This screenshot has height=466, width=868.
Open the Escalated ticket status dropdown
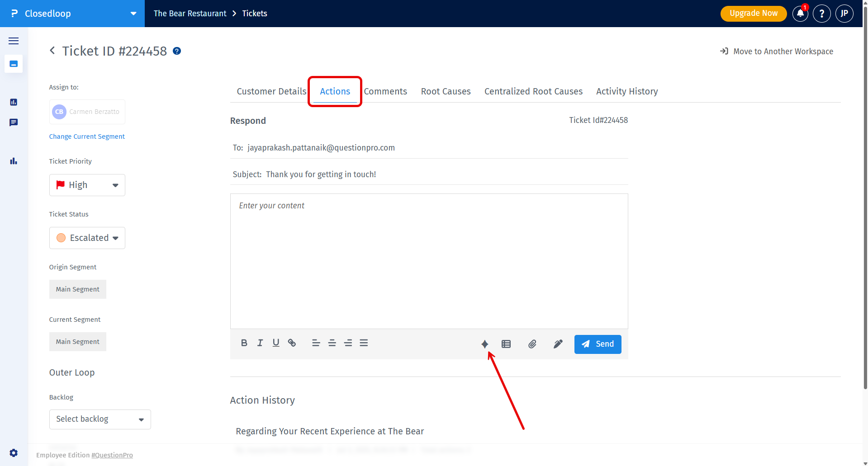coord(87,238)
